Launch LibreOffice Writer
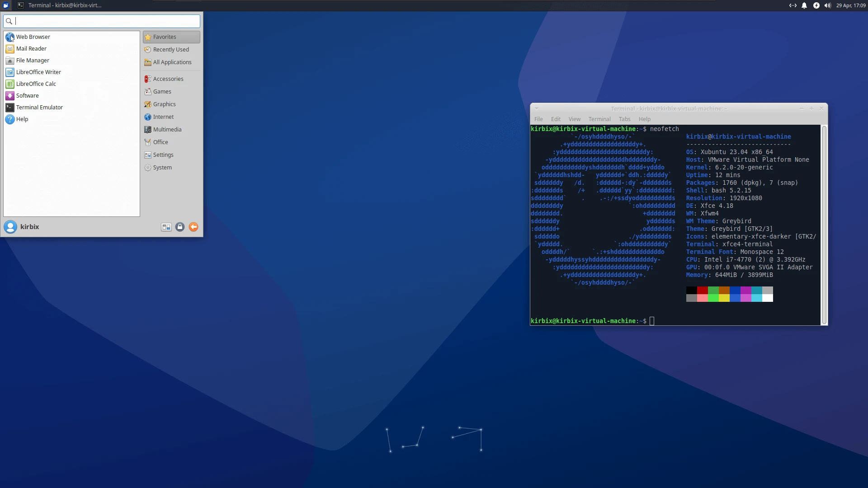This screenshot has height=488, width=868. 38,72
